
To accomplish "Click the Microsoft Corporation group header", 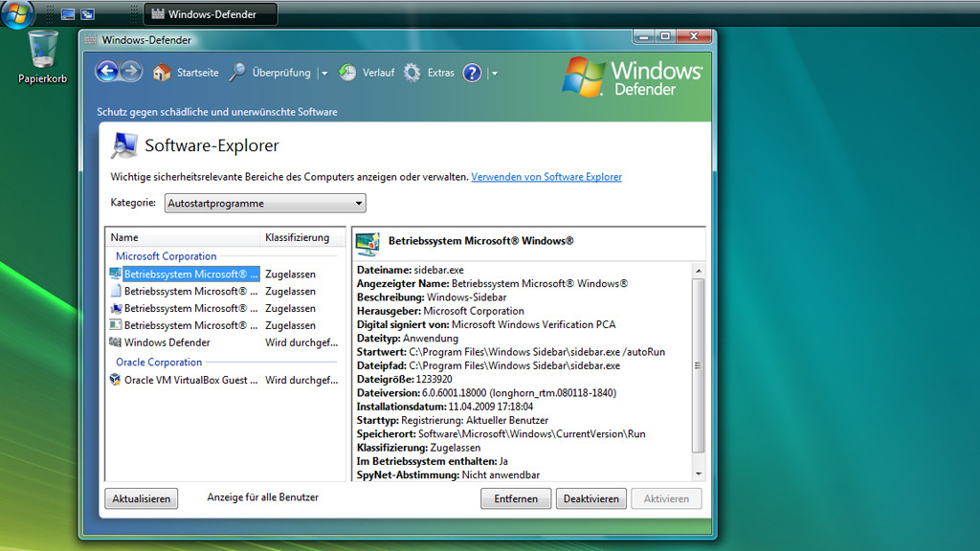I will point(167,256).
